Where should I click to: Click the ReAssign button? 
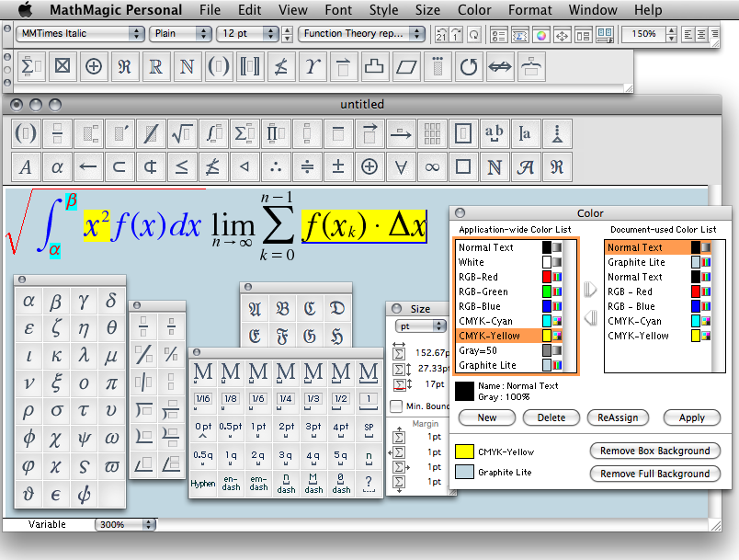(618, 417)
